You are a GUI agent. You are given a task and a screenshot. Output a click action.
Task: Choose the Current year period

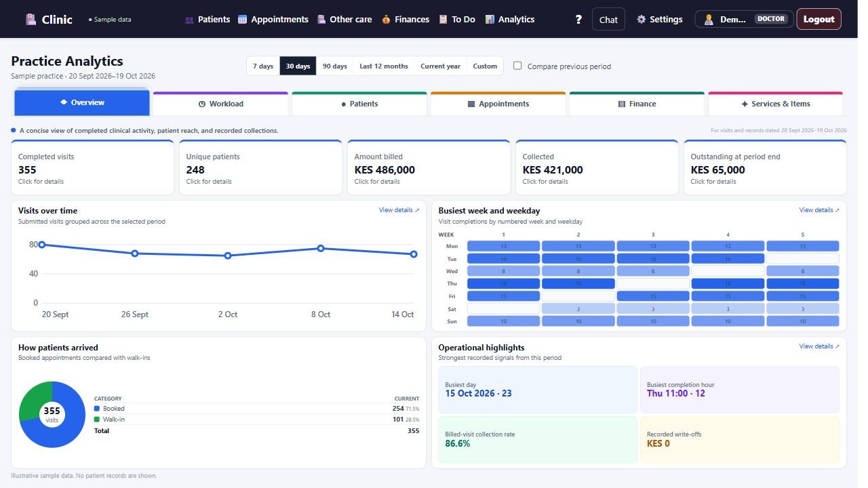pyautogui.click(x=441, y=66)
